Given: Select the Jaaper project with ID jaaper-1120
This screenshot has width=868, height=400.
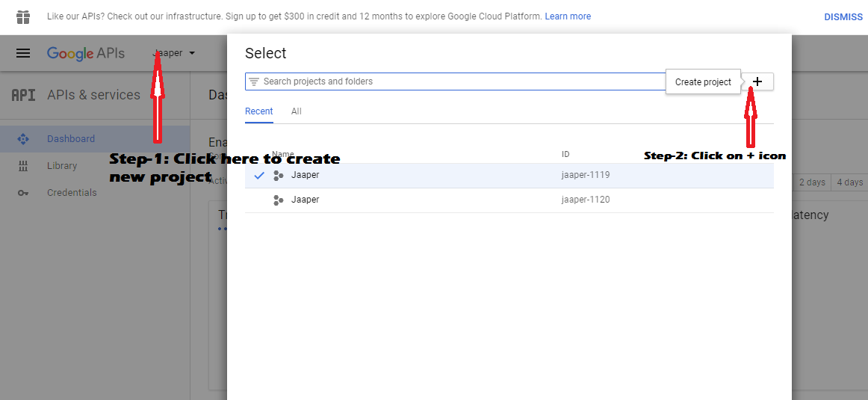Looking at the screenshot, I should click(x=509, y=200).
